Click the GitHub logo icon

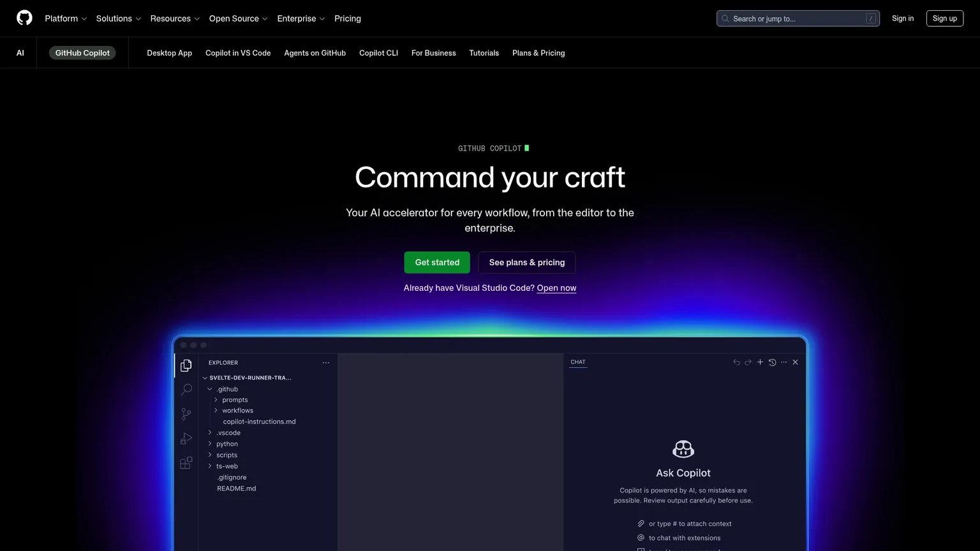click(x=24, y=18)
